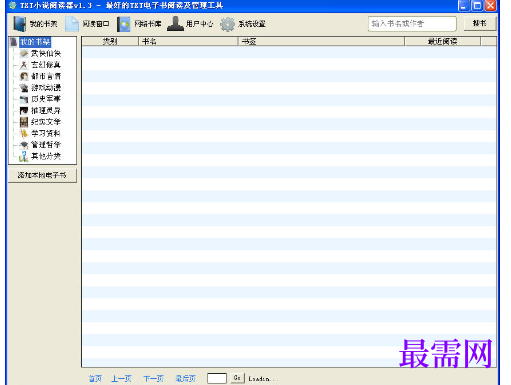This screenshot has height=385, width=511.
Task: Go to 首页 first page link
Action: pyautogui.click(x=95, y=378)
